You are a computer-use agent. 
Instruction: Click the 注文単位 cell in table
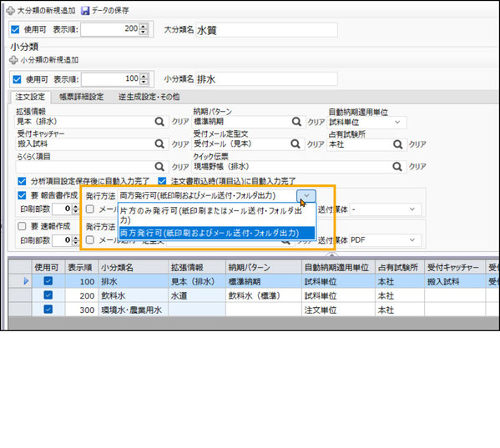pos(338,310)
